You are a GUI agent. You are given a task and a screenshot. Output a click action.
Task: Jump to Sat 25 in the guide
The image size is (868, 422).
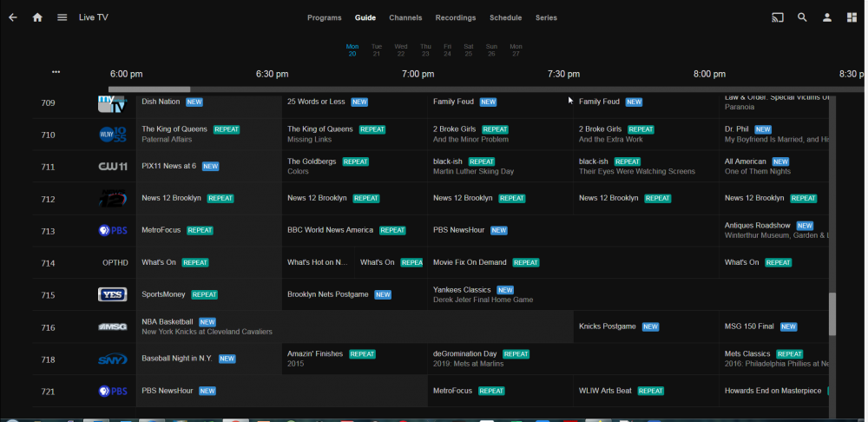[x=469, y=49]
